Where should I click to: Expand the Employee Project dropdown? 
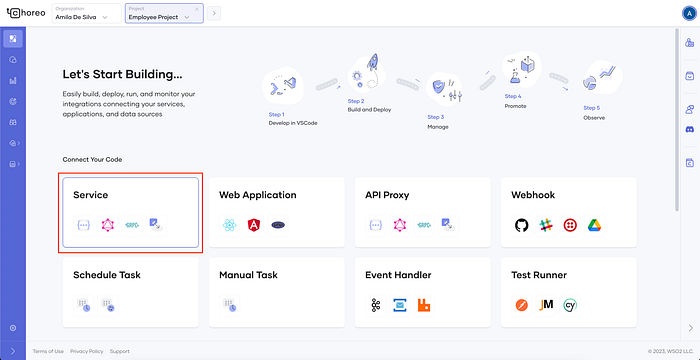coord(164,13)
